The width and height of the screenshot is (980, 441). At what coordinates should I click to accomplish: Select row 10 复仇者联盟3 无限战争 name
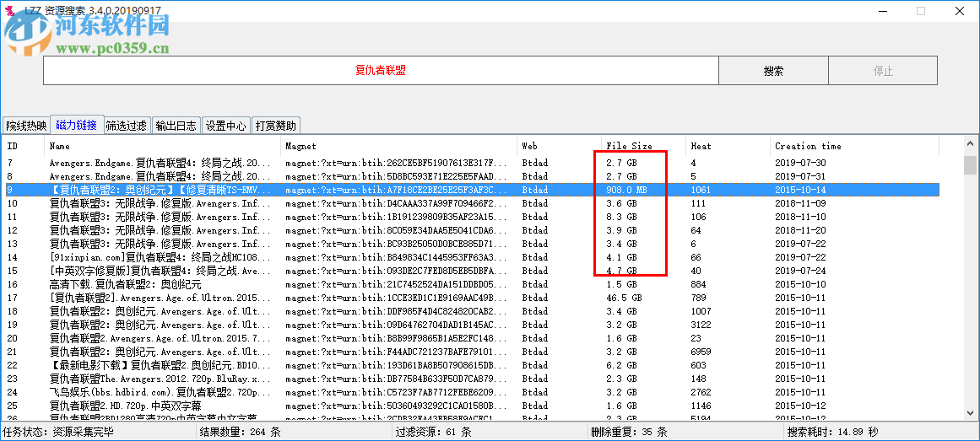pyautogui.click(x=160, y=203)
